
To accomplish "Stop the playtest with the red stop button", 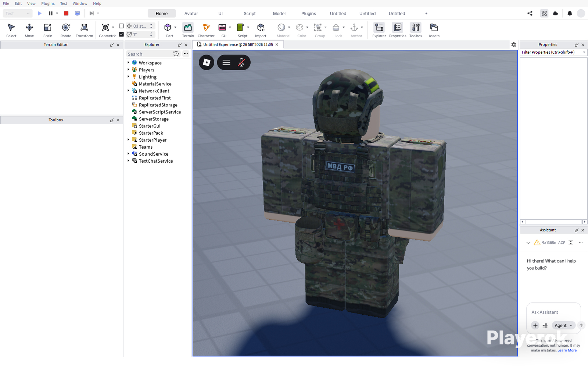I will [x=66, y=13].
